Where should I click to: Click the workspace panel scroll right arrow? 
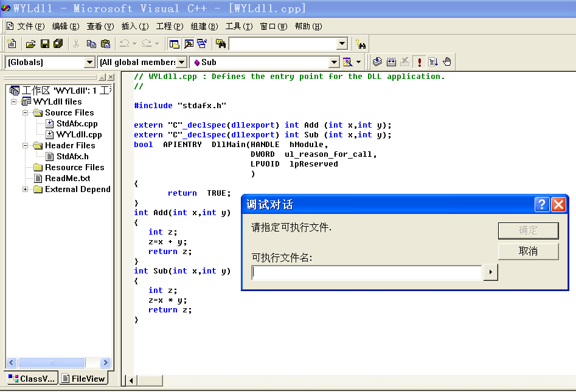tap(105, 363)
